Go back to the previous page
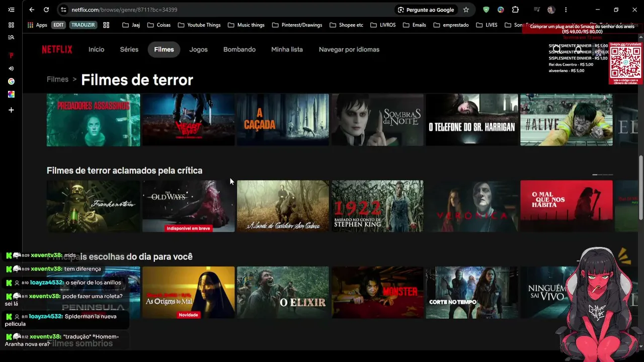Screen dimensions: 644x362 [32, 10]
